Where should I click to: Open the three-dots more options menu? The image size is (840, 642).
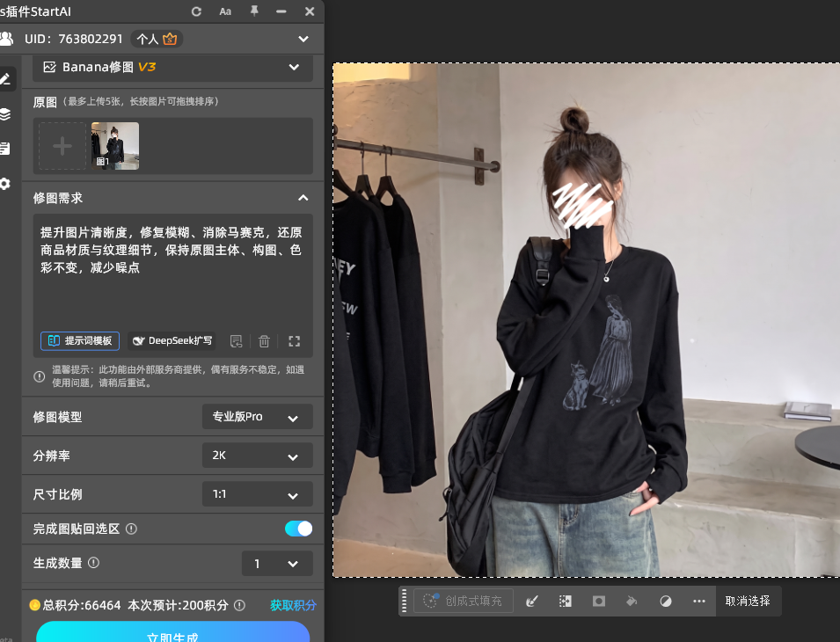click(699, 601)
